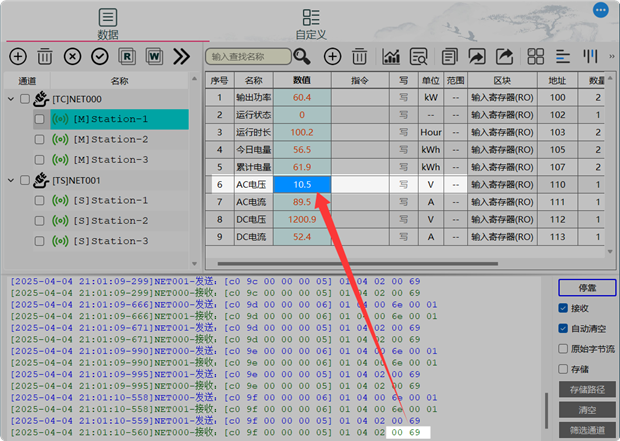Click the 停靠 button
This screenshot has width=620, height=441.
[x=587, y=288]
